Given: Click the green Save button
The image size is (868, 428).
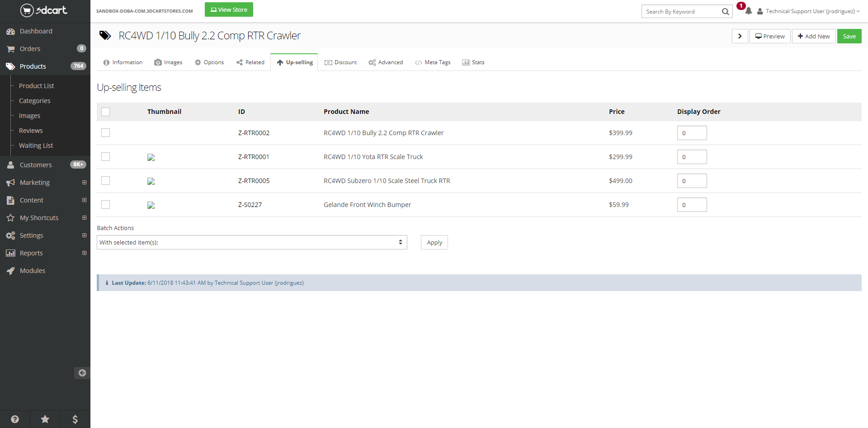Looking at the screenshot, I should click(849, 36).
